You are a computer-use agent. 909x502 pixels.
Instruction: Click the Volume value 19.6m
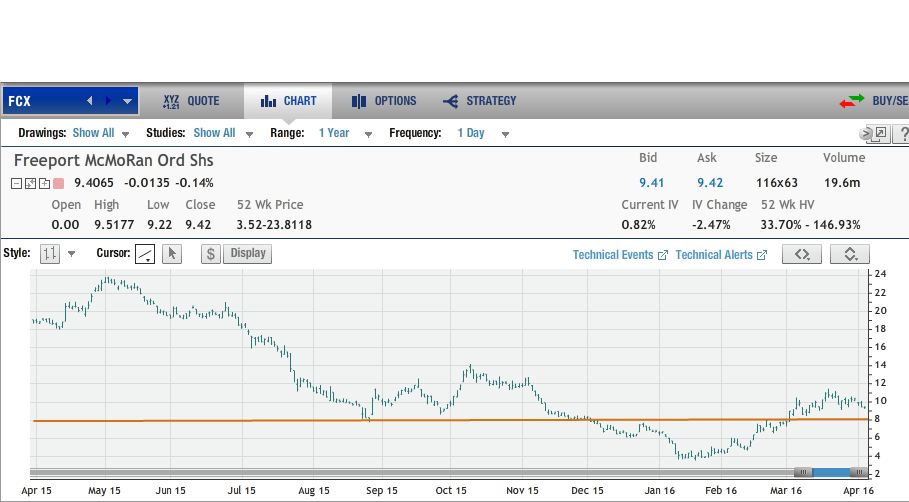coord(842,183)
